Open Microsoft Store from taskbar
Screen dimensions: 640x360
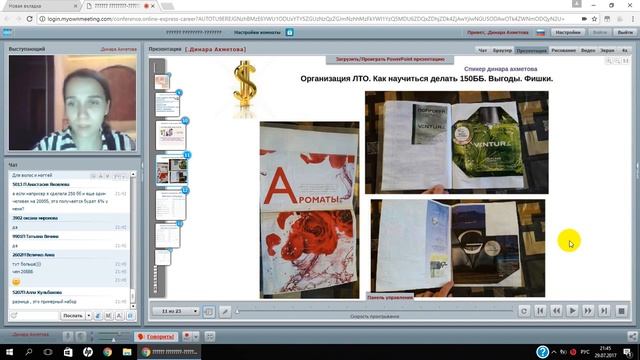click(68, 352)
